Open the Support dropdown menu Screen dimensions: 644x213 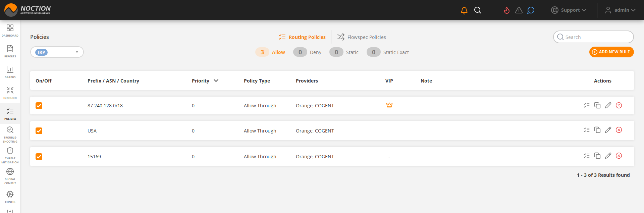[x=569, y=10]
